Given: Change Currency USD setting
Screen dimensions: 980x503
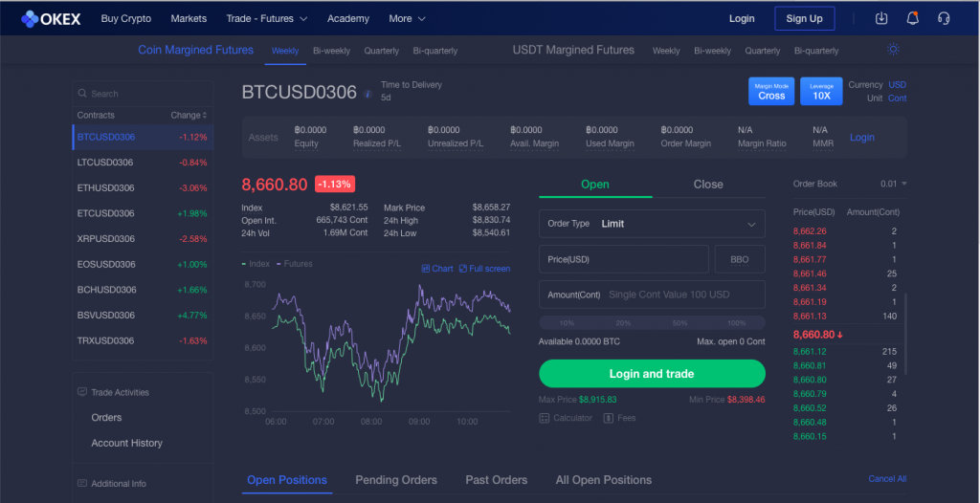Looking at the screenshot, I should point(897,85).
